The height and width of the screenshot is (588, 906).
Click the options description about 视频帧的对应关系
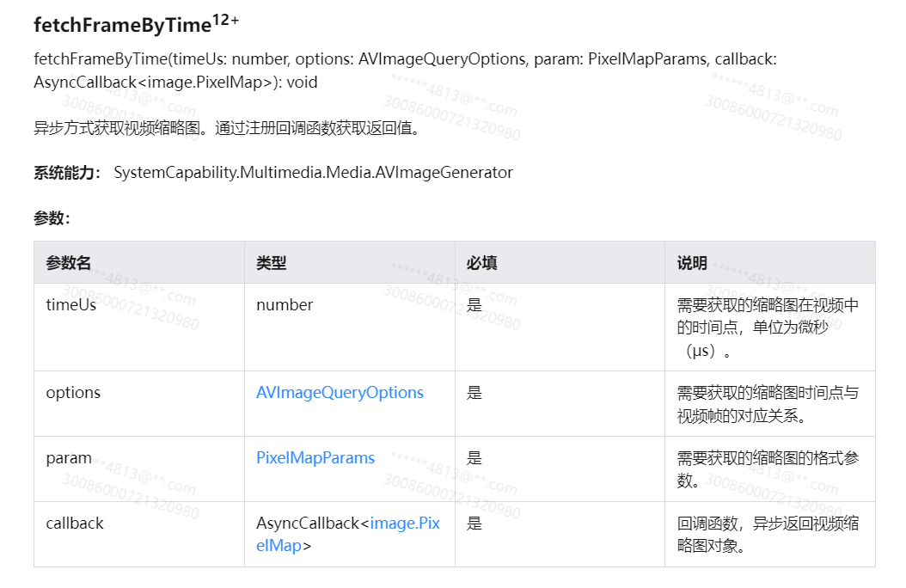768,404
